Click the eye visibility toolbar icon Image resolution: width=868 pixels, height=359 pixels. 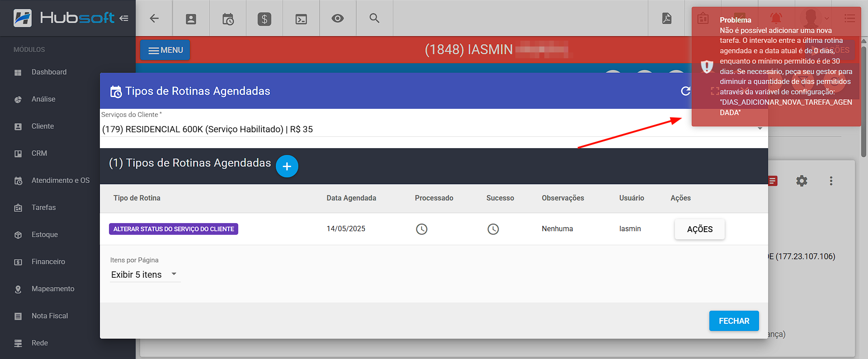pyautogui.click(x=338, y=19)
